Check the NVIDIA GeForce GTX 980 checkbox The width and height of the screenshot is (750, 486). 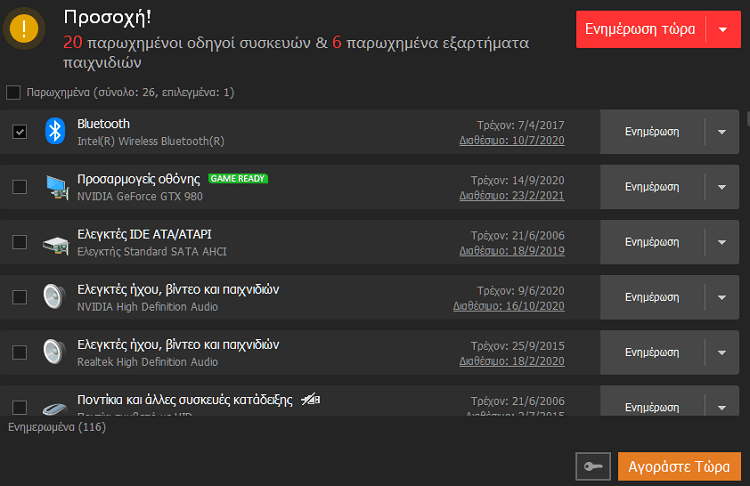(20, 187)
